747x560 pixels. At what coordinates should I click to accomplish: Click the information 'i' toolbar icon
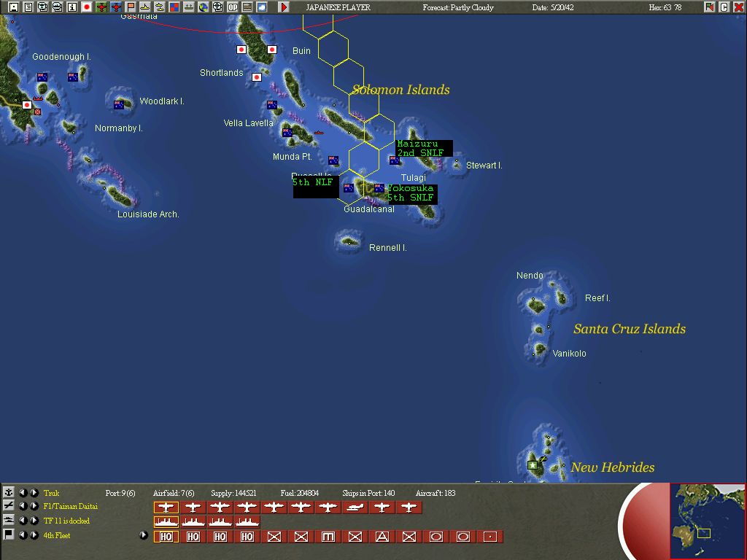point(72,7)
